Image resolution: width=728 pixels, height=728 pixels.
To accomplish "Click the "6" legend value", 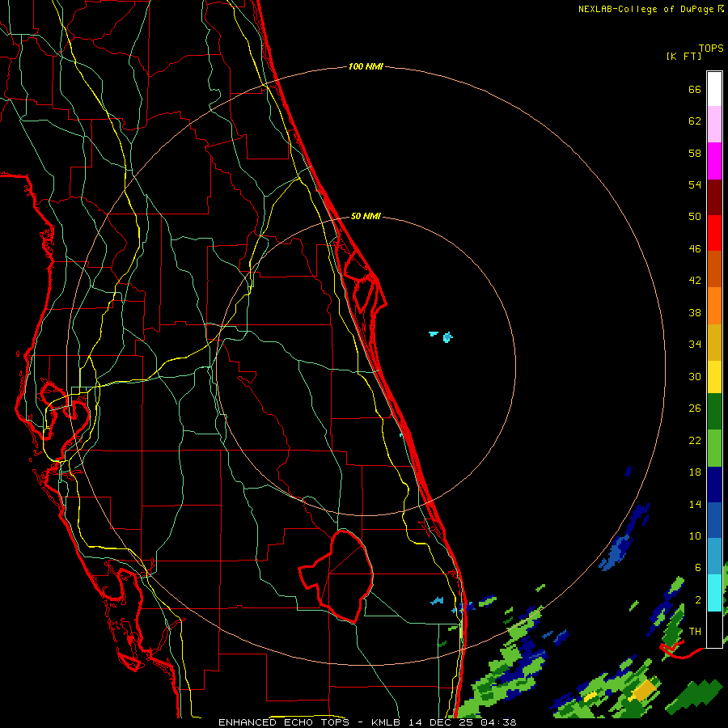I will (x=698, y=568).
